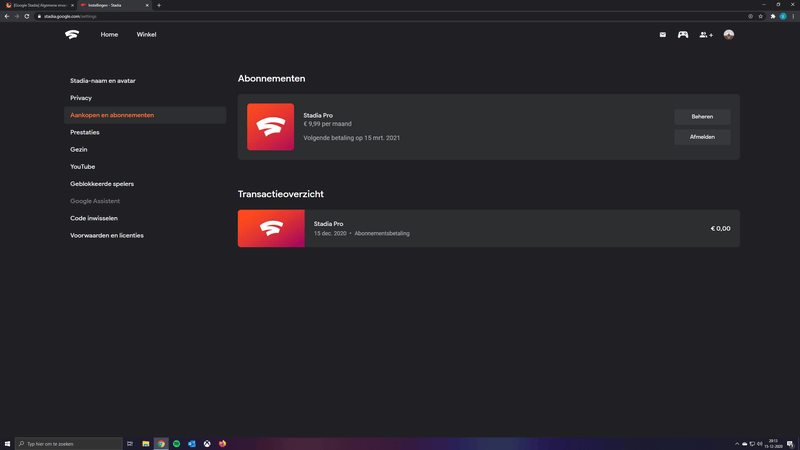Click '€ 9,99 per maand' text
The width and height of the screenshot is (800, 450).
327,124
